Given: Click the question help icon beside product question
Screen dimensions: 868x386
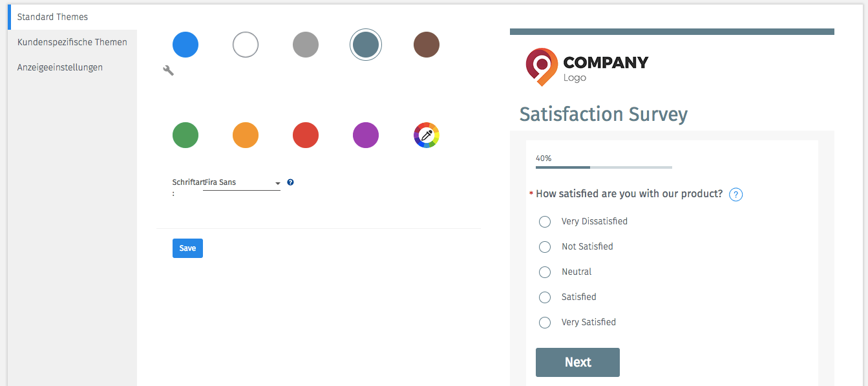Looking at the screenshot, I should [736, 195].
